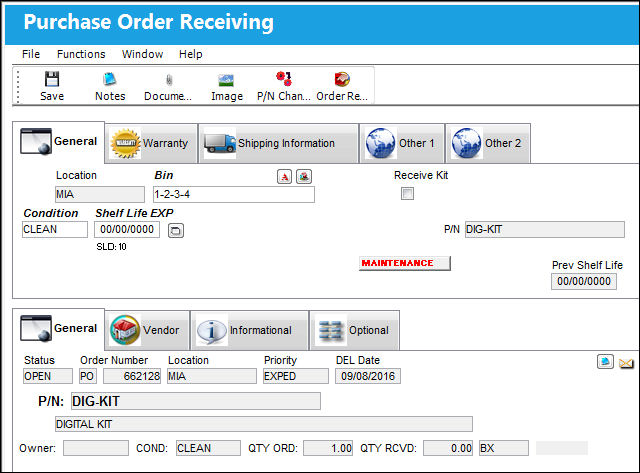Click the red A icon beside Bin
The image size is (640, 473).
tap(284, 177)
